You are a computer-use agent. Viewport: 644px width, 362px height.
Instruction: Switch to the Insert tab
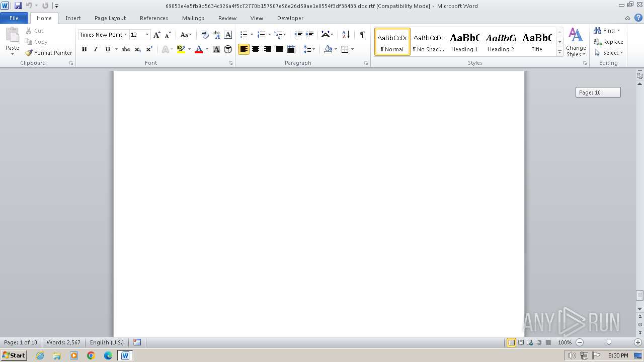[73, 18]
